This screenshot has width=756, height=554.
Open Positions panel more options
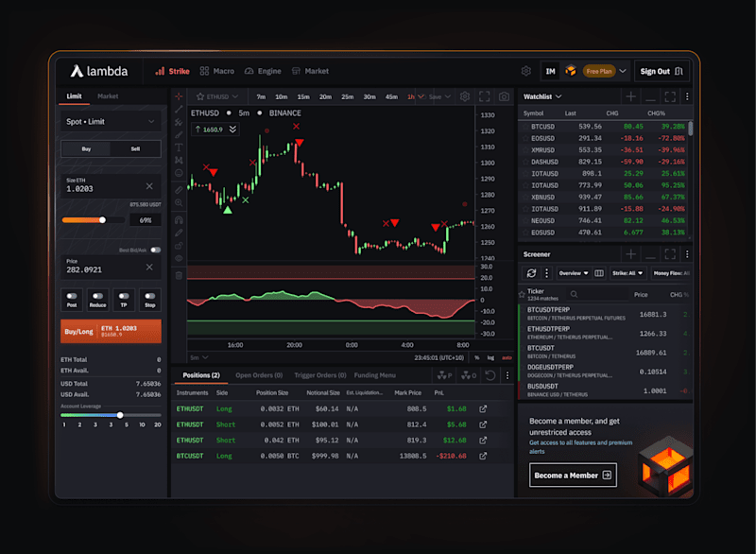click(507, 375)
